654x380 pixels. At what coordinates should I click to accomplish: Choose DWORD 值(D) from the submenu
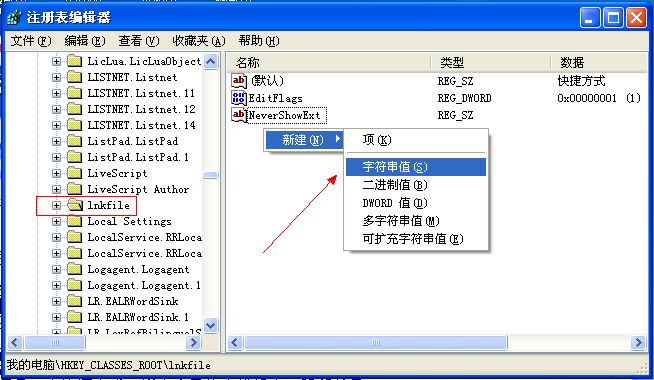[416, 203]
